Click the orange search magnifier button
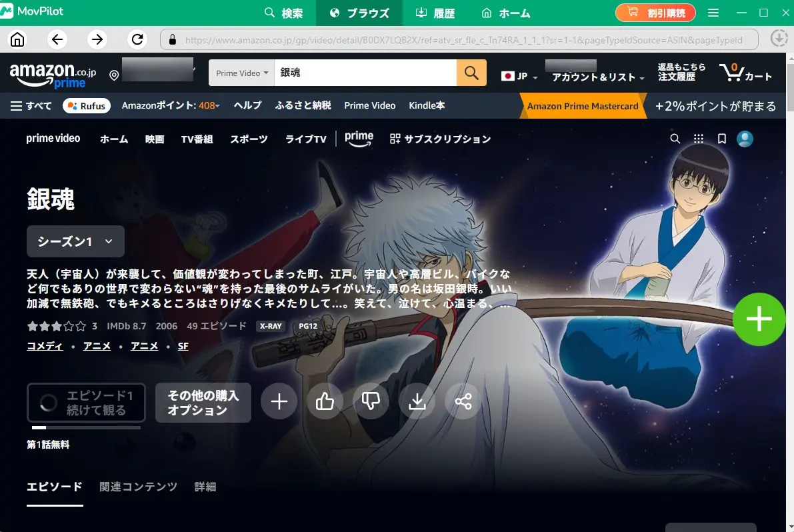Screen dimensions: 794x532 pos(471,73)
